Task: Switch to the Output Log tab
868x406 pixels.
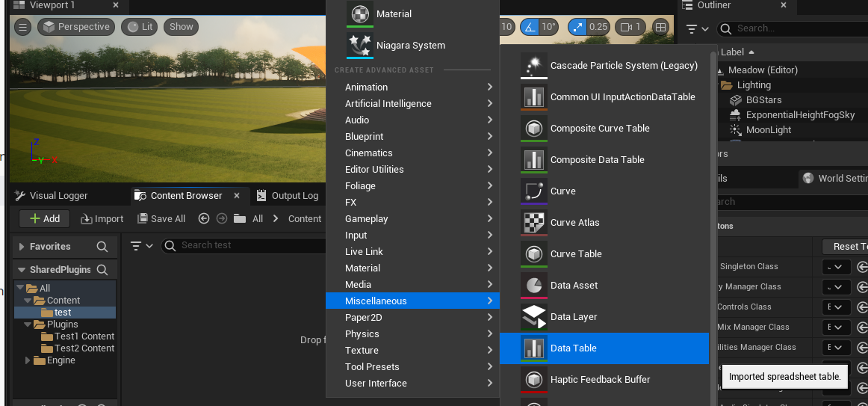Action: 287,196
